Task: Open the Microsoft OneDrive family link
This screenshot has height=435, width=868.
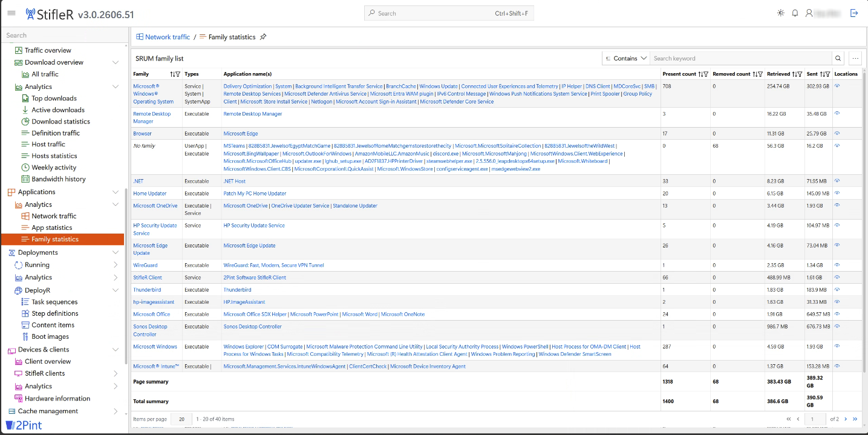Action: click(155, 206)
